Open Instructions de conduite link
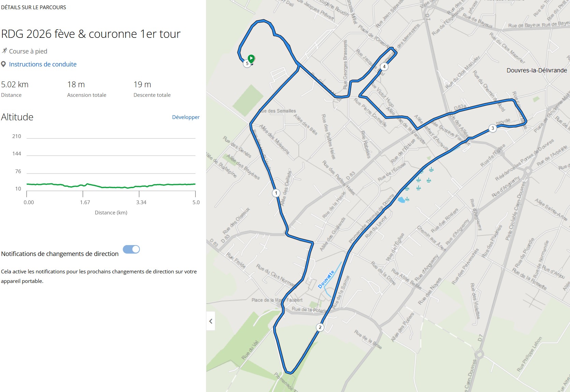This screenshot has height=392, width=570. click(43, 64)
